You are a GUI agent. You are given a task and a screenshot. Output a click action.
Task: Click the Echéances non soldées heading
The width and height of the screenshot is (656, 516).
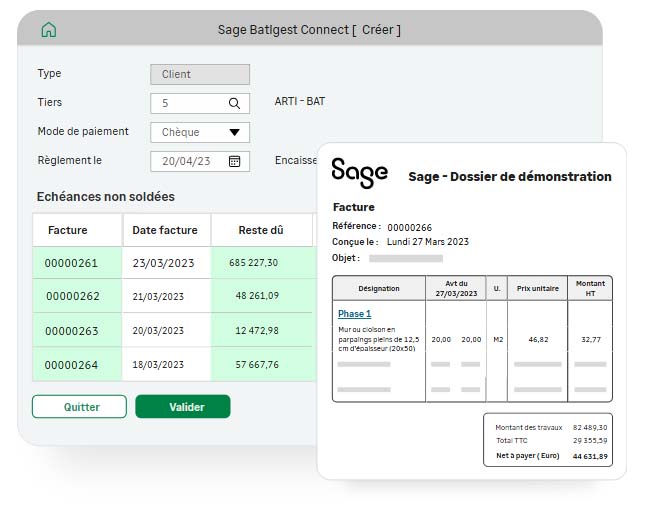click(106, 197)
